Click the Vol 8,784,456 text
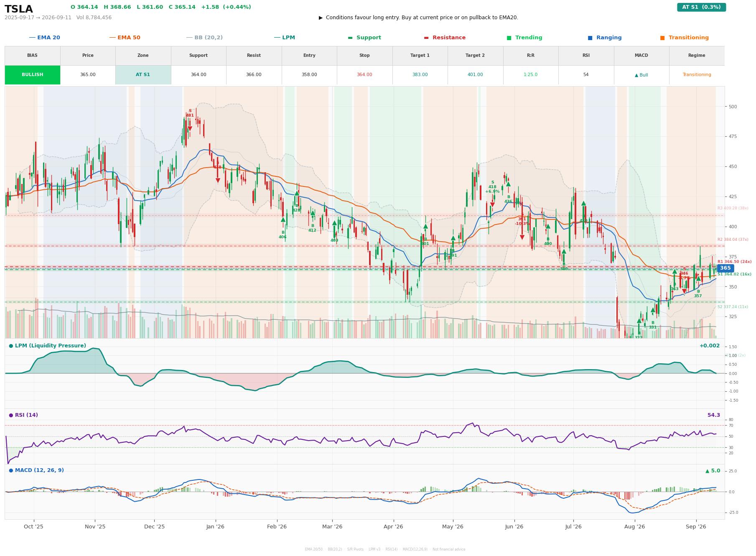 (x=94, y=18)
